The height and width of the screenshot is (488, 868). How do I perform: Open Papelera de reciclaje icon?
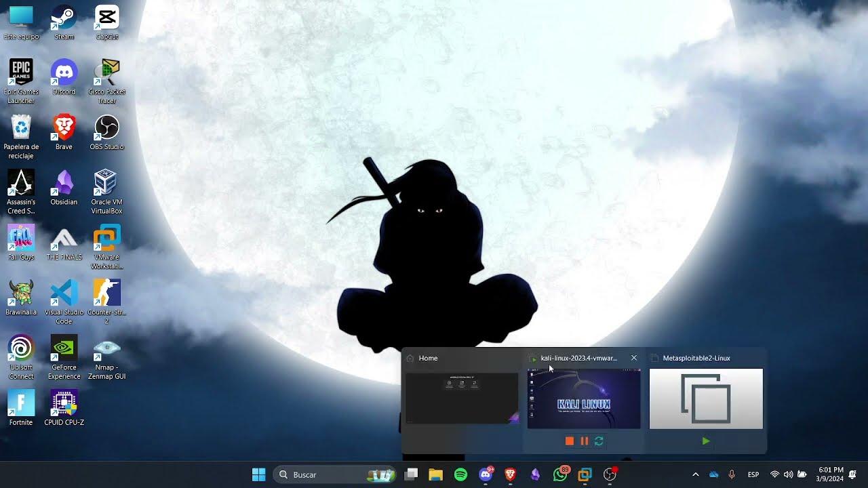[x=21, y=138]
